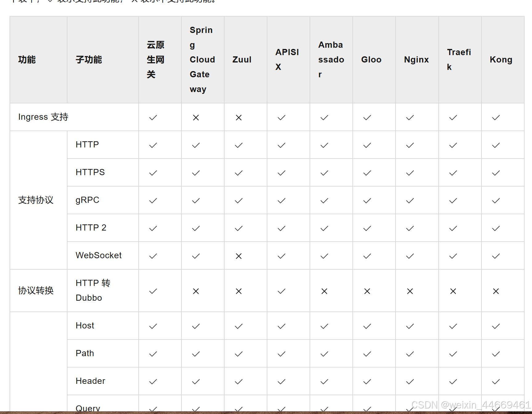Click the Kong cross in HTTP 转 Dubbo row
532x414 pixels.
(496, 291)
